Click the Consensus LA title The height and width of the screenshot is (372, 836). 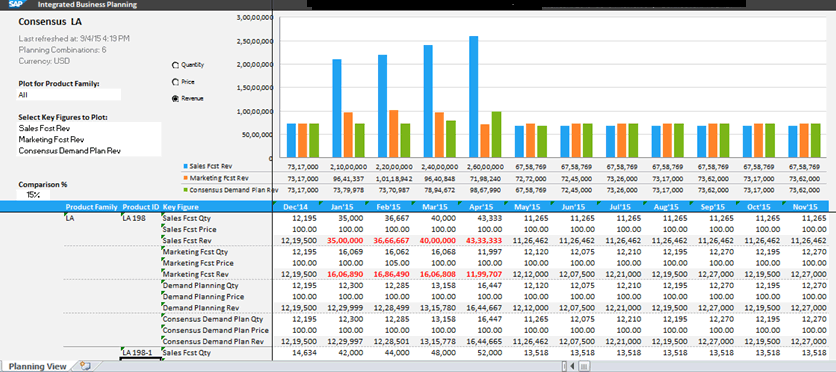[50, 22]
